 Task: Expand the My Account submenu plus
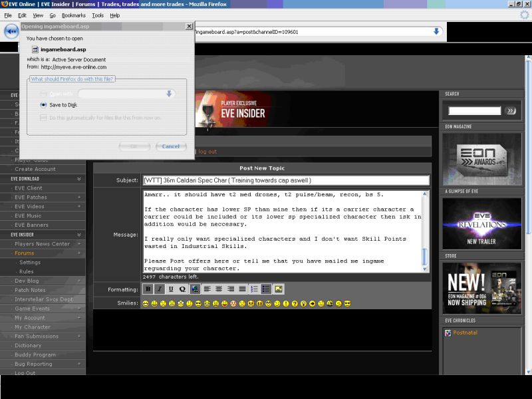[79, 318]
